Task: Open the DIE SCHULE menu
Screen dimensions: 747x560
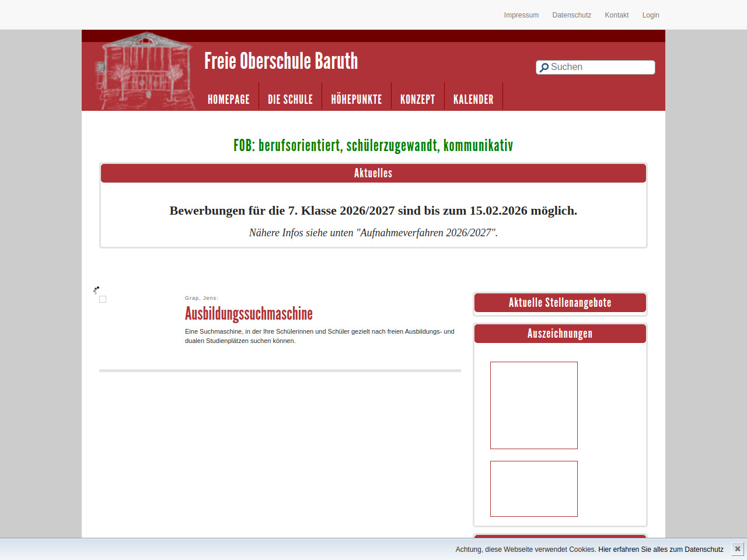Action: coord(290,99)
